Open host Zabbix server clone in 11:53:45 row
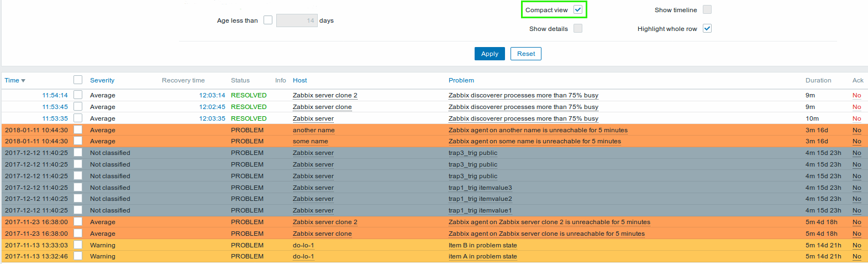This screenshot has height=264, width=868. coord(322,107)
